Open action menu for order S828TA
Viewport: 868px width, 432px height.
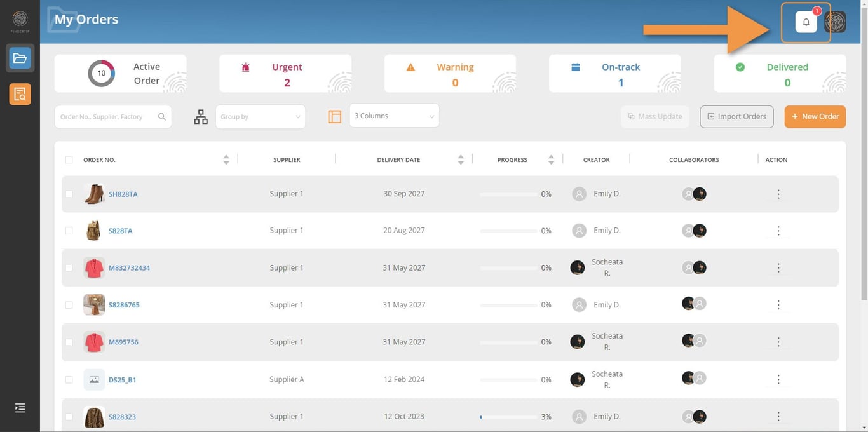coord(778,231)
